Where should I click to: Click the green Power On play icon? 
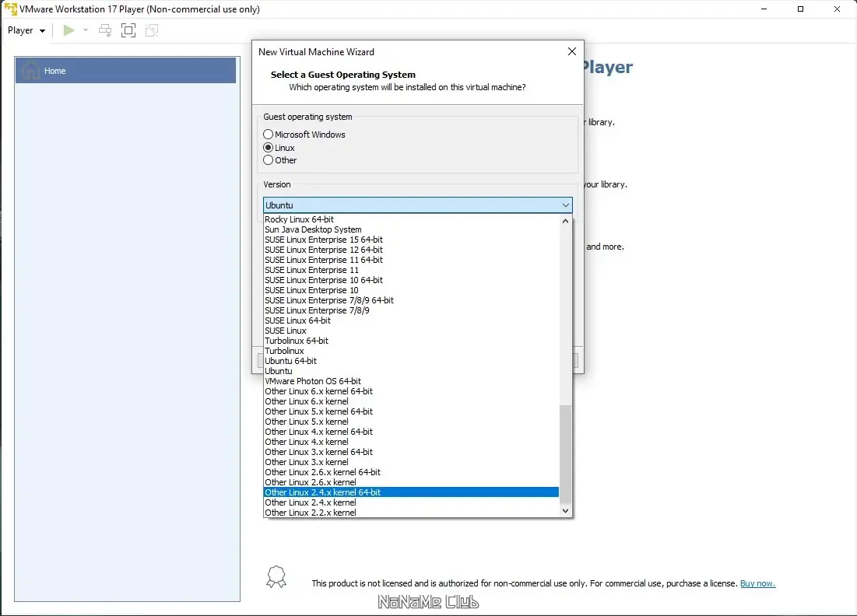[68, 30]
